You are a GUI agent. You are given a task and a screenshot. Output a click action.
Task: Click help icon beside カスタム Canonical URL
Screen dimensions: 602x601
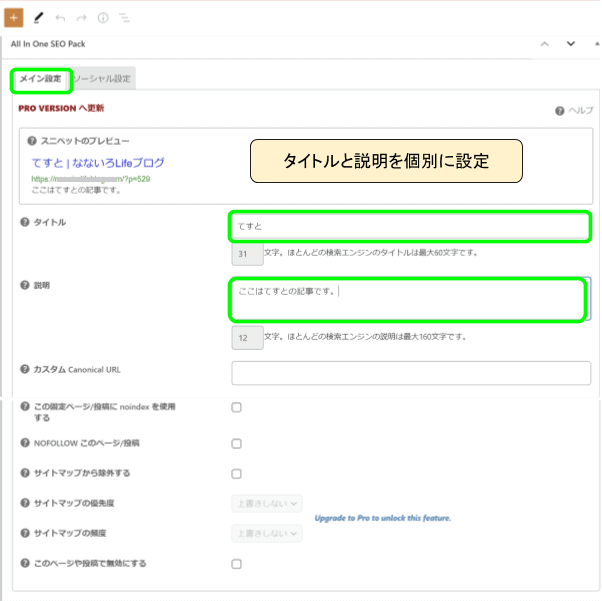pos(24,369)
